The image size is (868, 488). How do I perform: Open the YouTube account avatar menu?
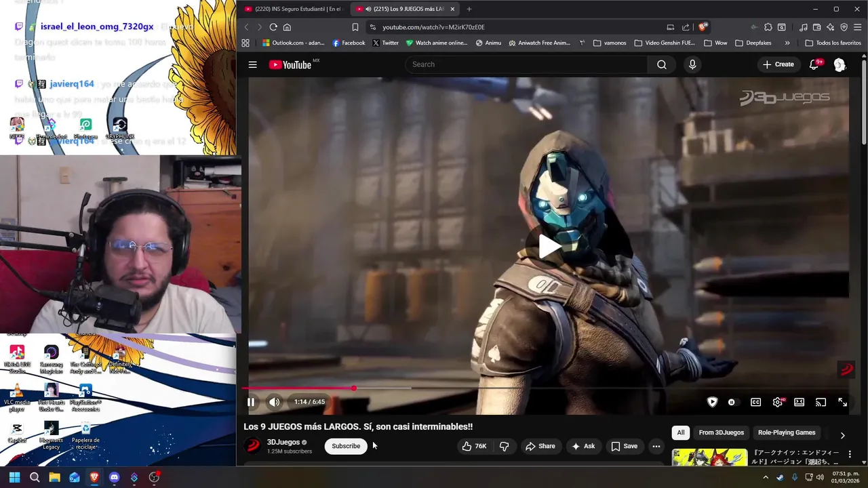pyautogui.click(x=840, y=64)
